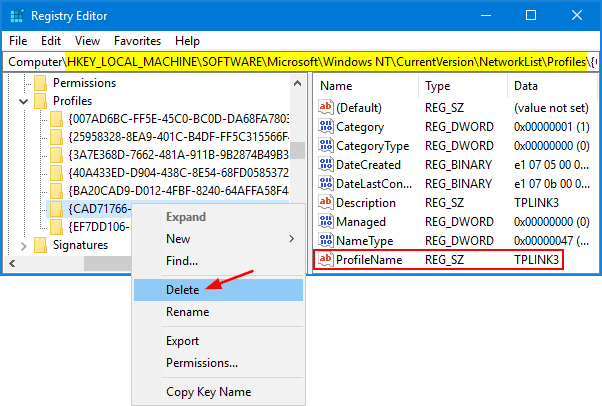602x406 pixels.
Task: Click the Category DWORD value icon
Action: pyautogui.click(x=325, y=127)
